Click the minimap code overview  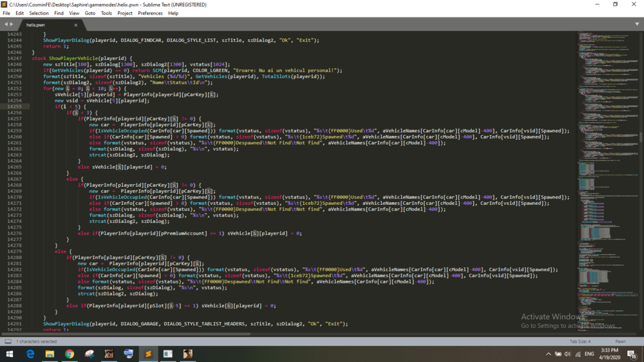coord(607,181)
